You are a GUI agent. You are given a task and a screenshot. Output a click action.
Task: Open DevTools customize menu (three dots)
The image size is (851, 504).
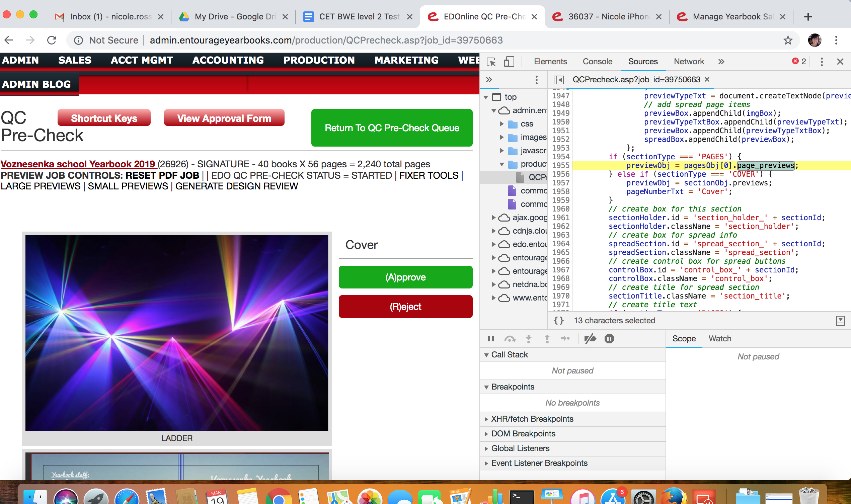click(x=822, y=62)
